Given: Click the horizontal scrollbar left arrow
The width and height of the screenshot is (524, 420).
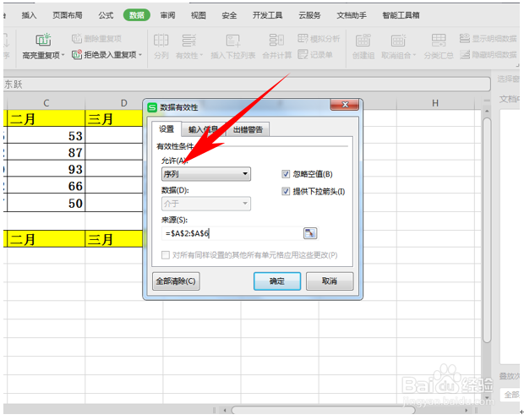Looking at the screenshot, I should coord(225,410).
